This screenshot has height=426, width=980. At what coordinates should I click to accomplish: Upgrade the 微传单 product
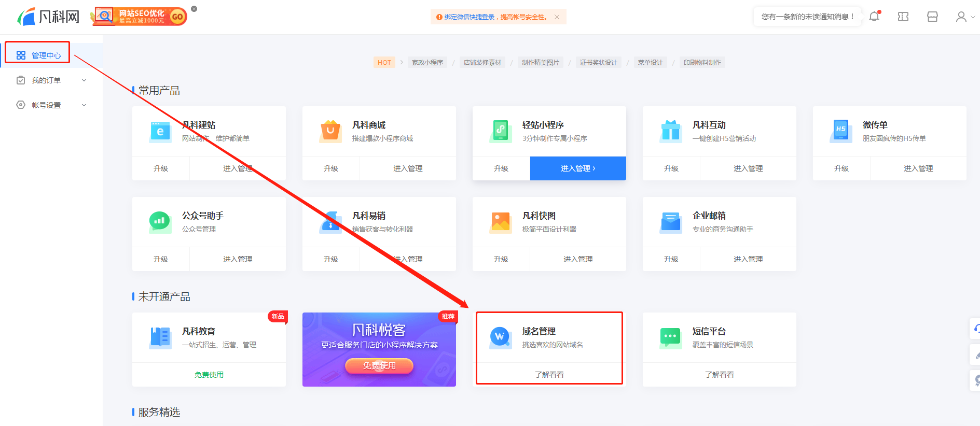pos(841,168)
